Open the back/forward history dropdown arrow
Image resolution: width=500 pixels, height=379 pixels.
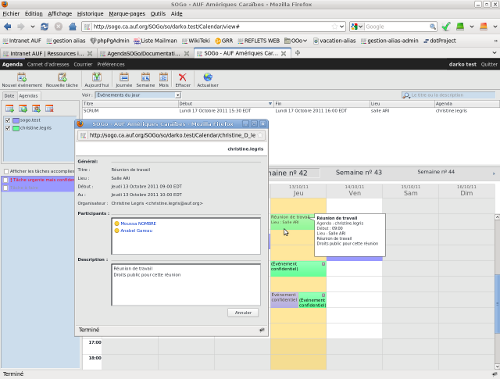tap(32, 26)
